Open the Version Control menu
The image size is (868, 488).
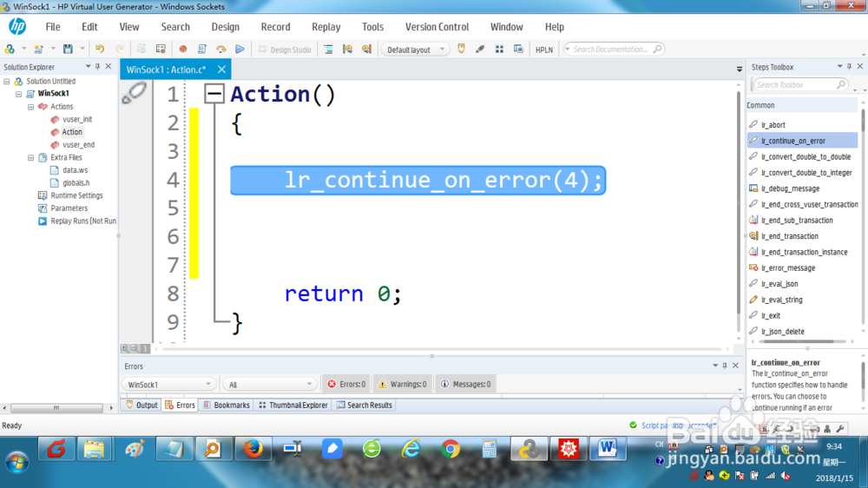tap(437, 27)
